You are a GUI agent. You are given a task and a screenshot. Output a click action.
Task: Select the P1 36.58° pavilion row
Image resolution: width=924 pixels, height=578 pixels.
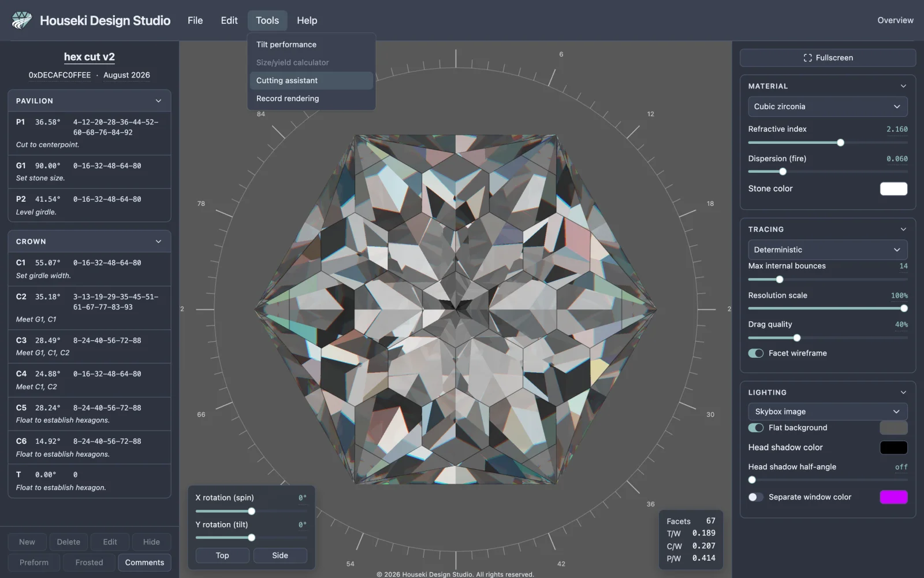tap(90, 133)
